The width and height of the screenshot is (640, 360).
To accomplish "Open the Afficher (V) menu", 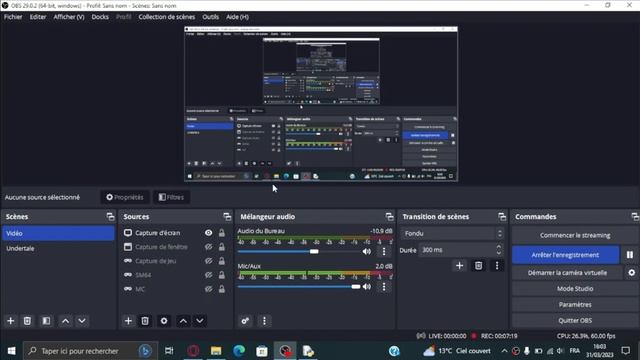I will tap(69, 17).
